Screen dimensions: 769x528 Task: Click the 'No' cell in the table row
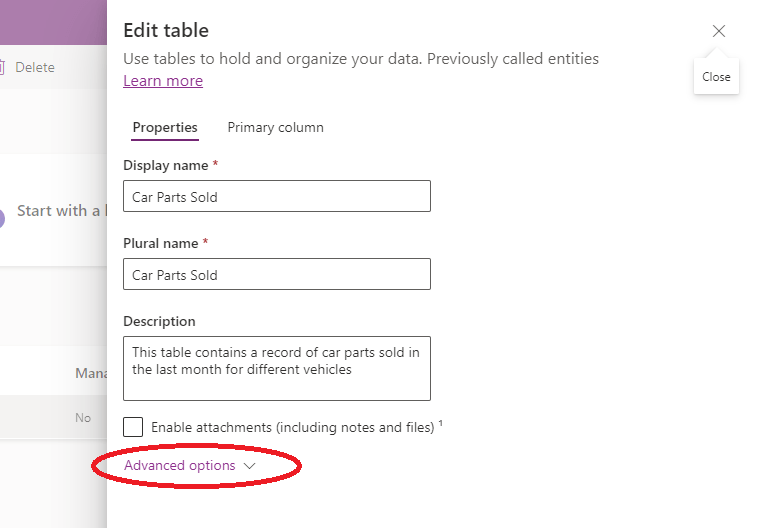(x=83, y=418)
